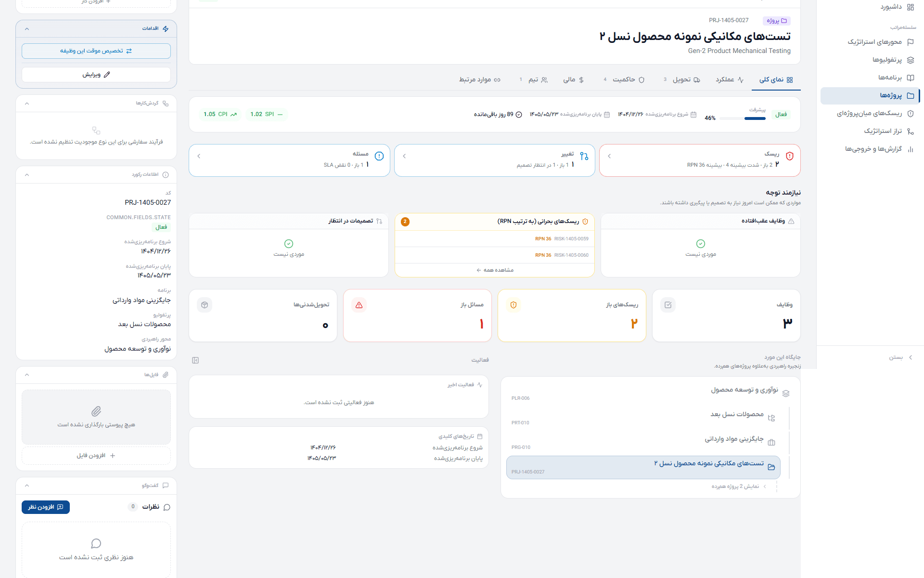Switch to the تحویل tab

pos(682,79)
